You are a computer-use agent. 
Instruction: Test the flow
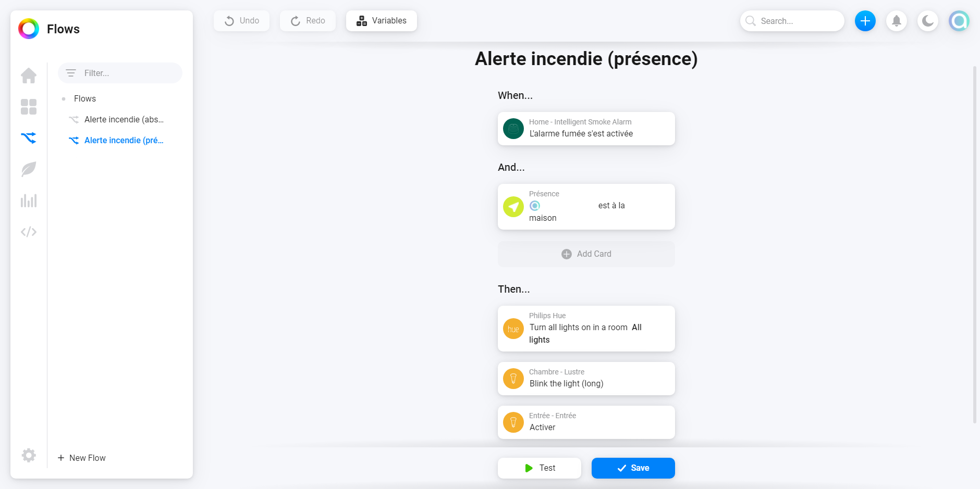coord(540,468)
